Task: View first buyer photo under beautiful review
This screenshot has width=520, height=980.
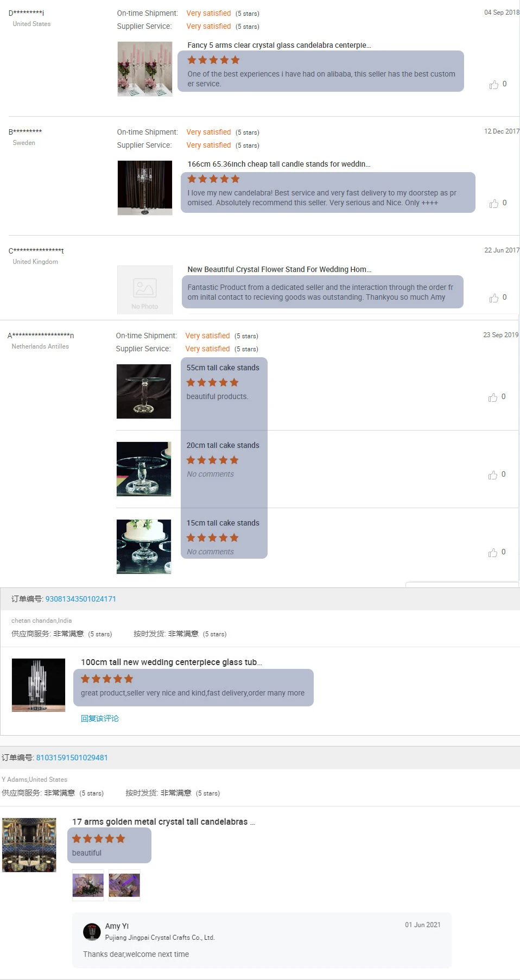Action: [x=88, y=885]
